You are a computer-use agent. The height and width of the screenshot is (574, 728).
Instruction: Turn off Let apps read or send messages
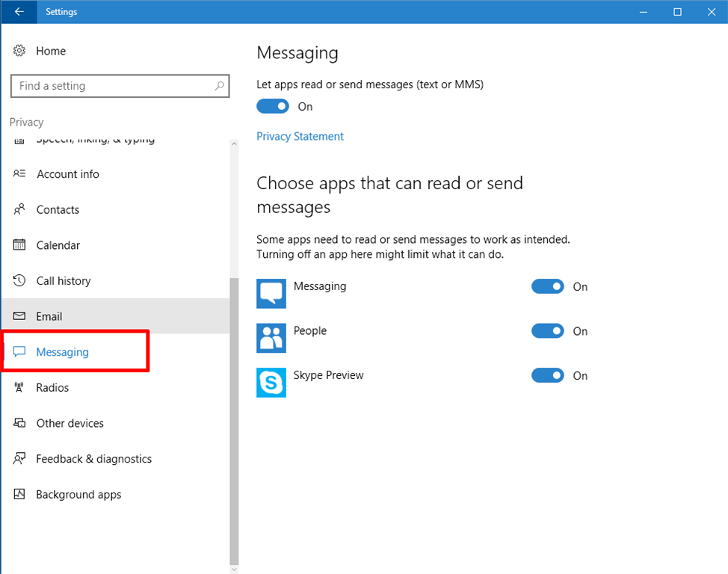click(273, 106)
